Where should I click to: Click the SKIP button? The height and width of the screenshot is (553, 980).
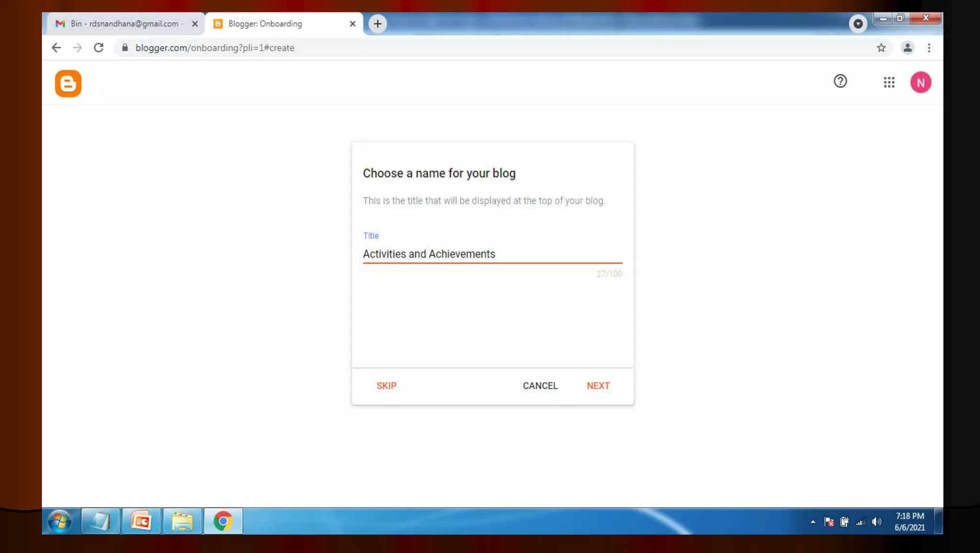click(x=386, y=385)
